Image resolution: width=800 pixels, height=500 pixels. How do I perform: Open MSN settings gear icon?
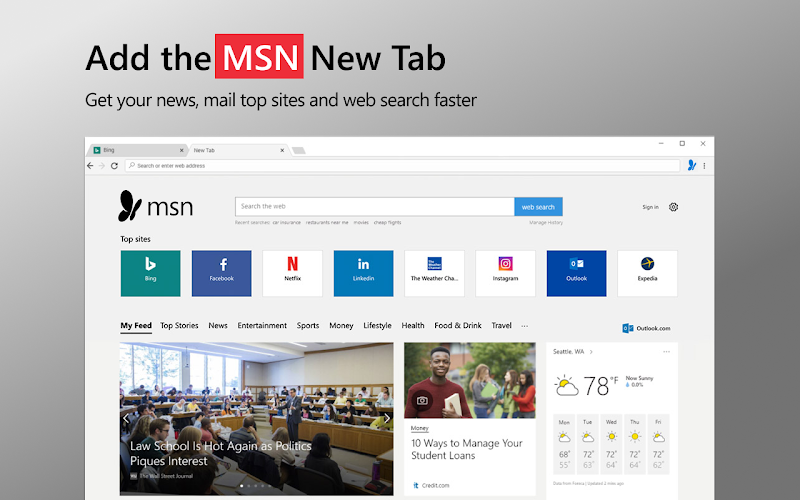pyautogui.click(x=673, y=207)
